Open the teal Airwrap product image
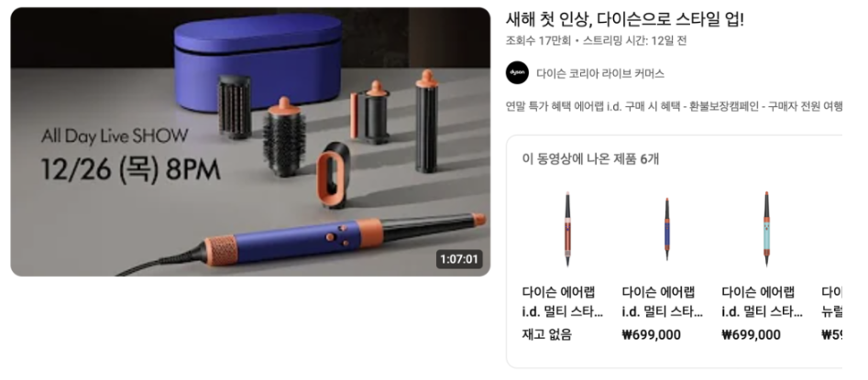Image resolution: width=868 pixels, height=380 pixels. tap(766, 229)
